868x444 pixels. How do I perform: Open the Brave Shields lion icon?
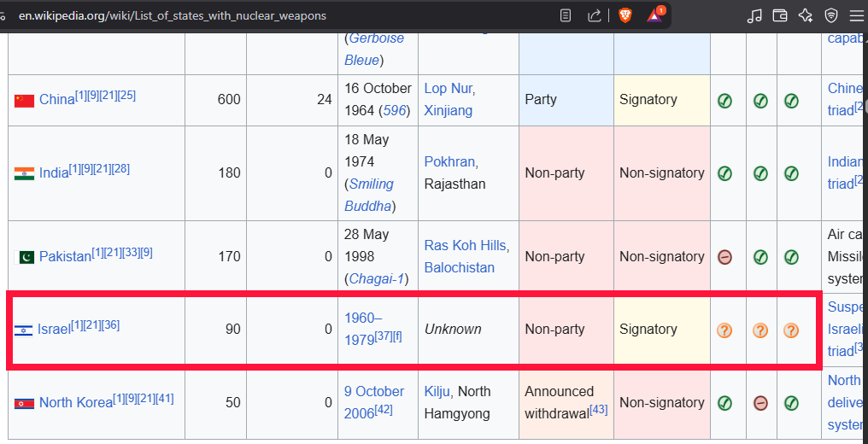625,15
